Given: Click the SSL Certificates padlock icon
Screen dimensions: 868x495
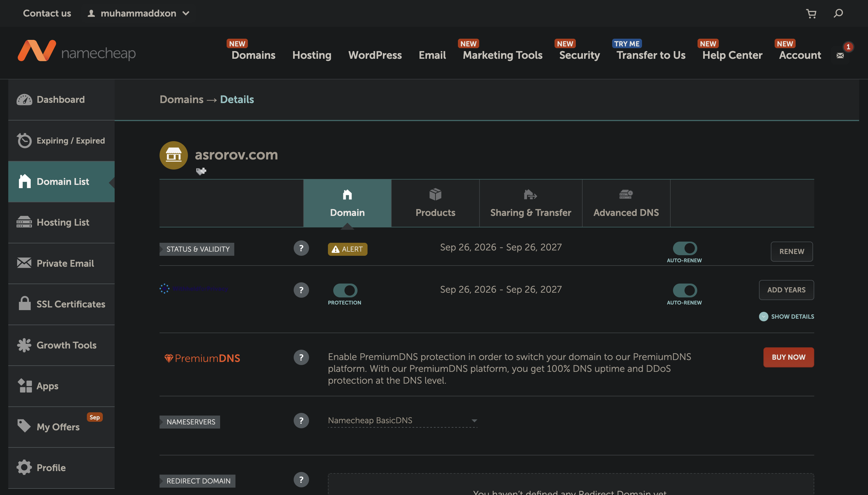Looking at the screenshot, I should (x=25, y=303).
